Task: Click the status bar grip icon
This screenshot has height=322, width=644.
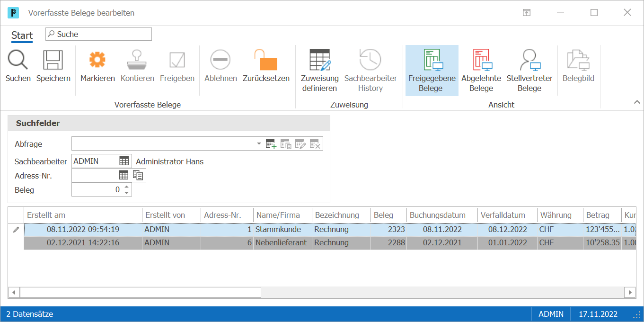Action: click(x=637, y=314)
